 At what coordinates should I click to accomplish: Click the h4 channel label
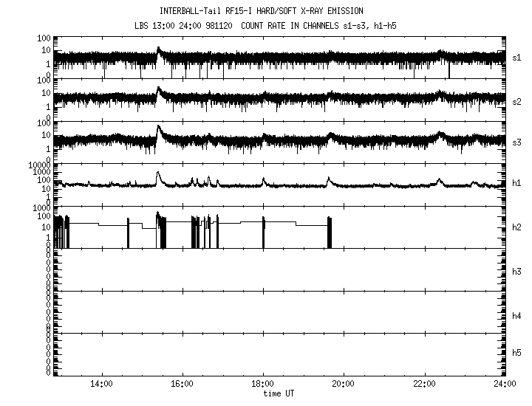517,316
